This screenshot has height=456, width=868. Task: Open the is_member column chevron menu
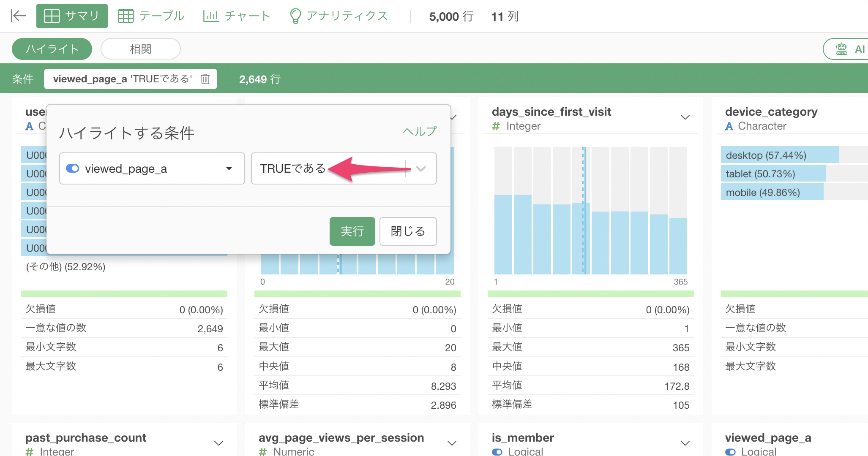pyautogui.click(x=685, y=443)
